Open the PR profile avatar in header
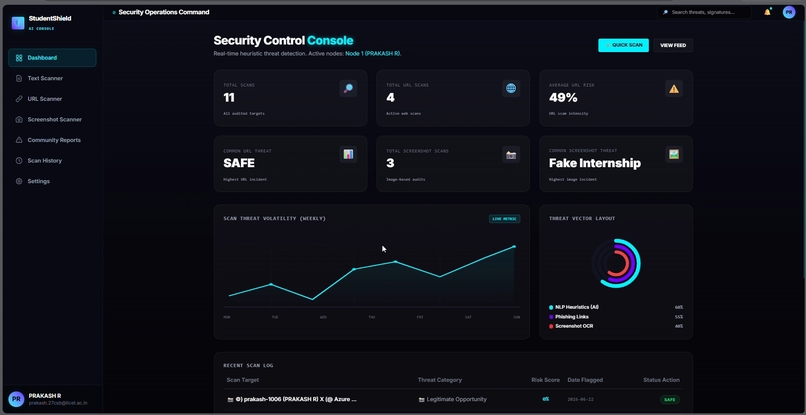Image resolution: width=806 pixels, height=415 pixels. (789, 12)
